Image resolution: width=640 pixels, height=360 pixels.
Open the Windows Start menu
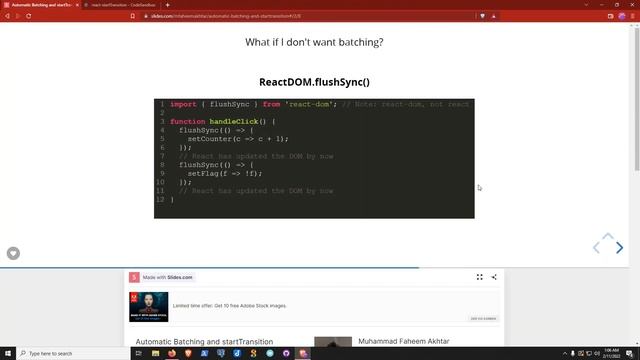(x=8, y=353)
